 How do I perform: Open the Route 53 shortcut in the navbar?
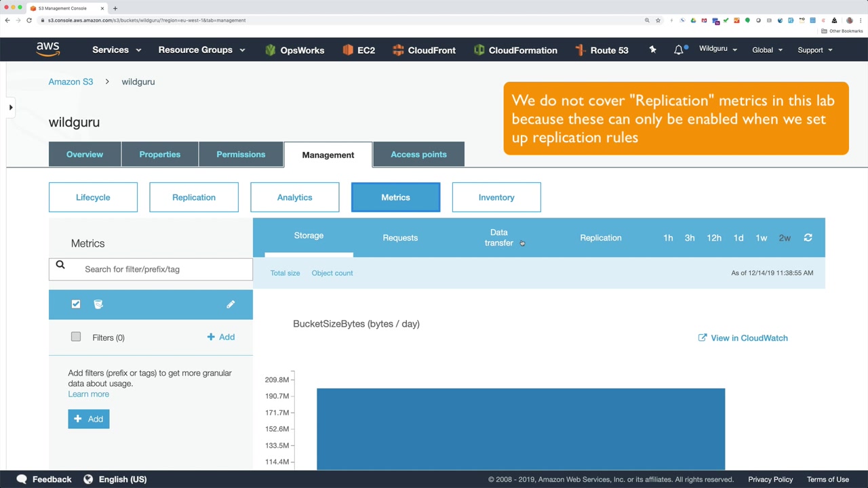coord(601,50)
